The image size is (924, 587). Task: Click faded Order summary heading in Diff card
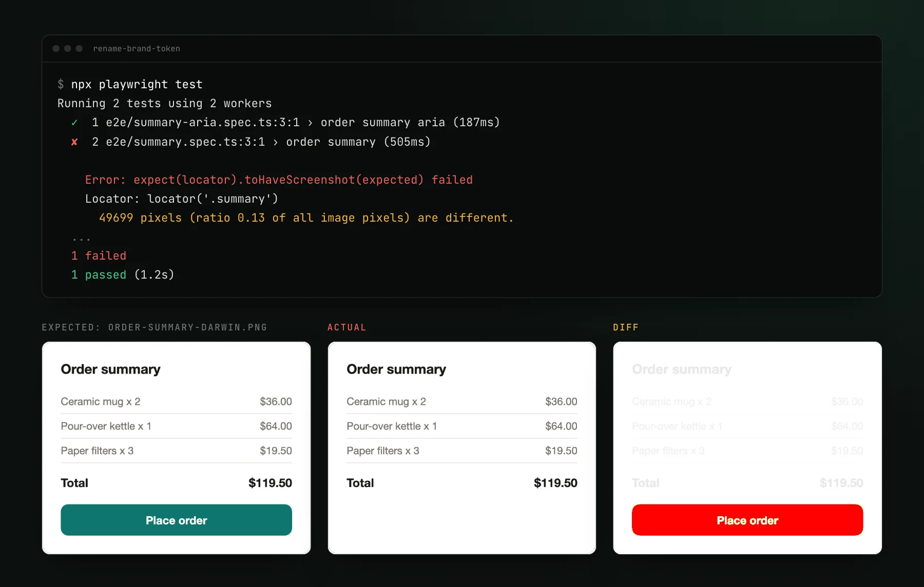682,369
